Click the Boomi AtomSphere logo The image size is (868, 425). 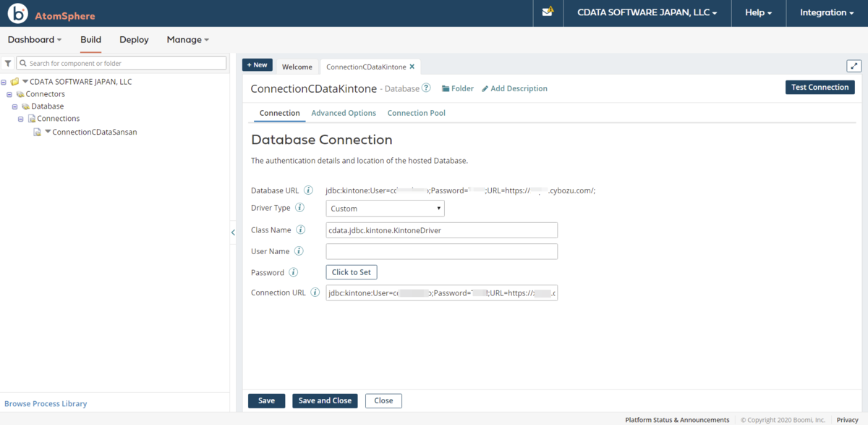coord(51,14)
